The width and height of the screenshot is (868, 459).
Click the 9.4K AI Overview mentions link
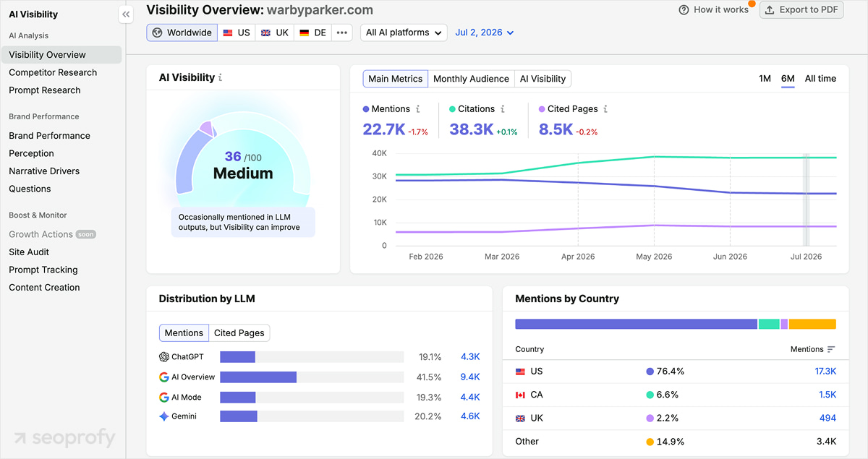(x=470, y=377)
